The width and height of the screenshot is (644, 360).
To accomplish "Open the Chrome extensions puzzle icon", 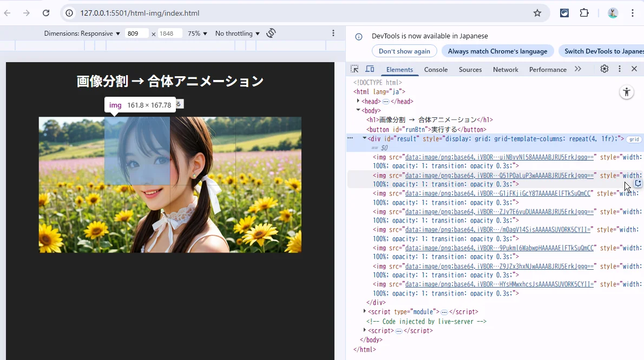I will 584,13.
